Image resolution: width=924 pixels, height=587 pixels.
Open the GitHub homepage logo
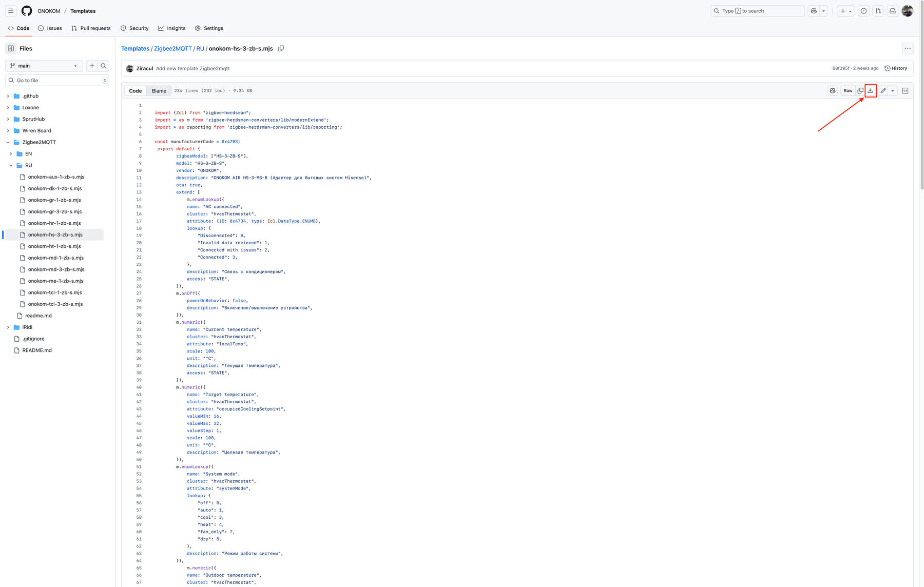pyautogui.click(x=27, y=11)
